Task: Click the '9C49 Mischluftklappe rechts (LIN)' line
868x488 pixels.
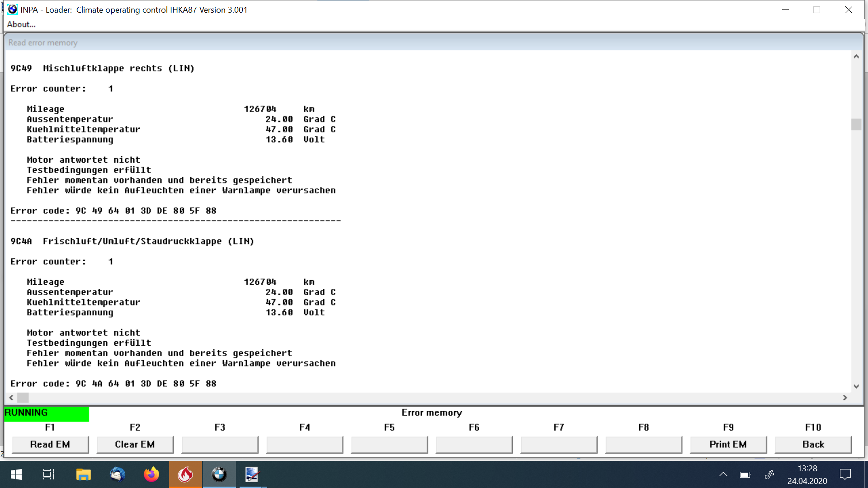Action: click(103, 68)
